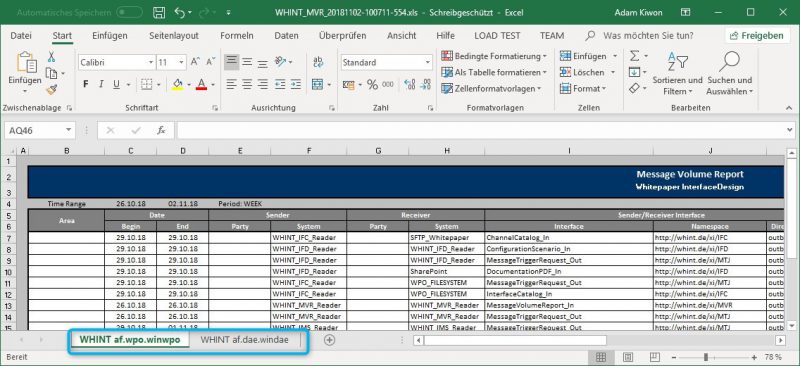Toggle italic formatting I button
Screen dimensions: 800x366
tap(101, 84)
